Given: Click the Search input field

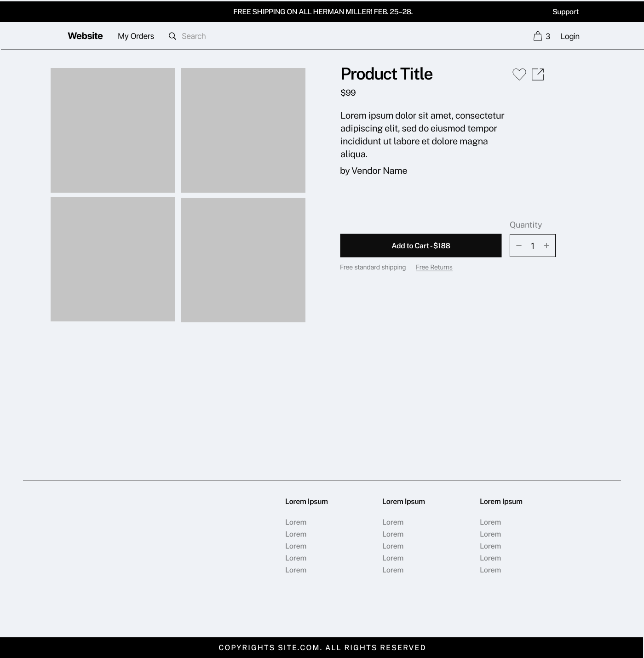Looking at the screenshot, I should (194, 36).
